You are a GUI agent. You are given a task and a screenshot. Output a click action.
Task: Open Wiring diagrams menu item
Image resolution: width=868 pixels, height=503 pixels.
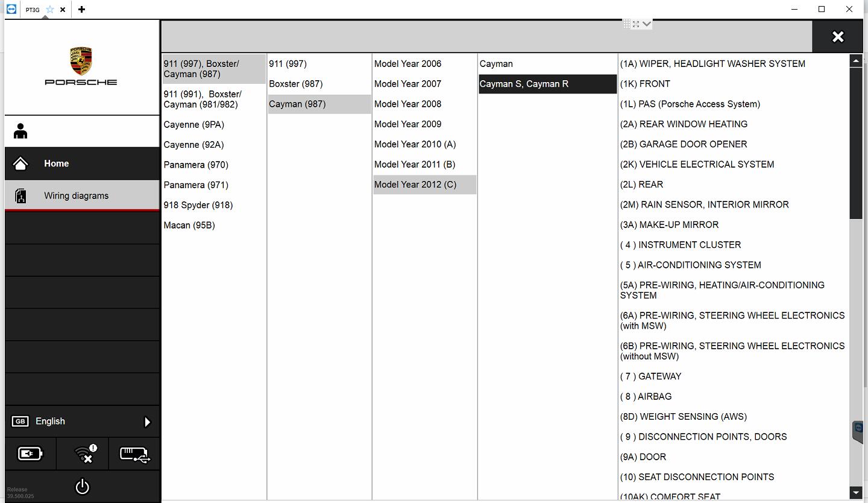click(82, 195)
